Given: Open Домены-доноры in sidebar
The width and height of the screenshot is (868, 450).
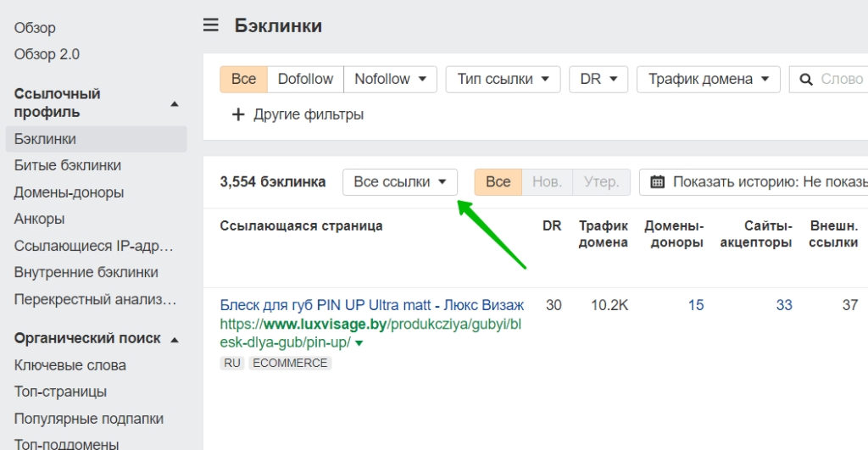Looking at the screenshot, I should (x=69, y=192).
